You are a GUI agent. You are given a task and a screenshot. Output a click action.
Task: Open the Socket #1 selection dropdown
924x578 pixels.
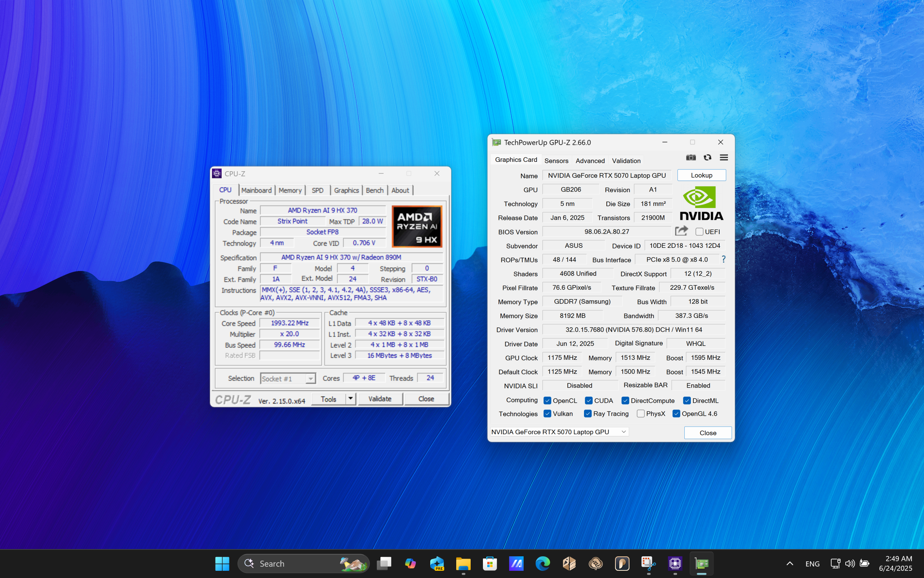point(288,379)
